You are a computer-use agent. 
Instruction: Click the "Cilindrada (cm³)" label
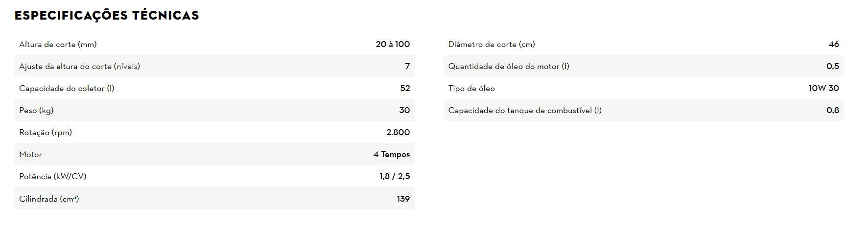click(x=49, y=199)
